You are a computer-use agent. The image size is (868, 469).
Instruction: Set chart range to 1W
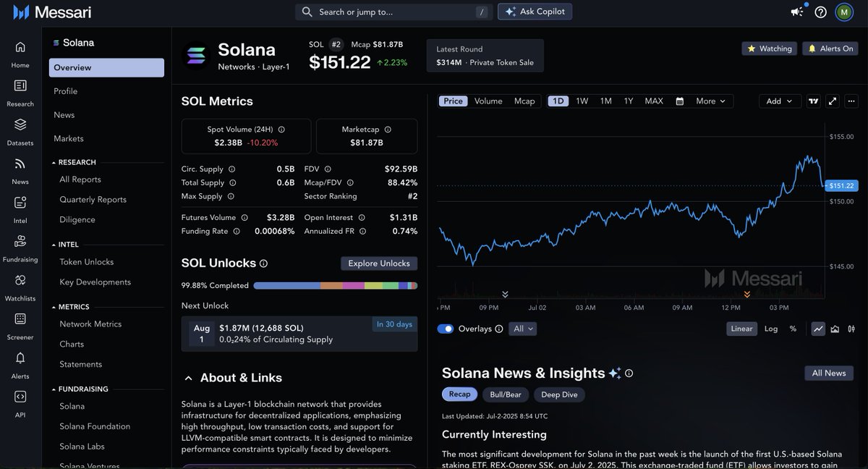click(582, 101)
